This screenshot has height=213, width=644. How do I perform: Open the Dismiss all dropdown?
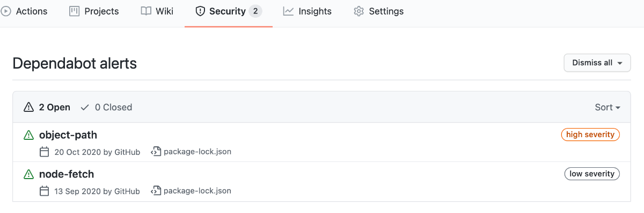click(x=597, y=62)
